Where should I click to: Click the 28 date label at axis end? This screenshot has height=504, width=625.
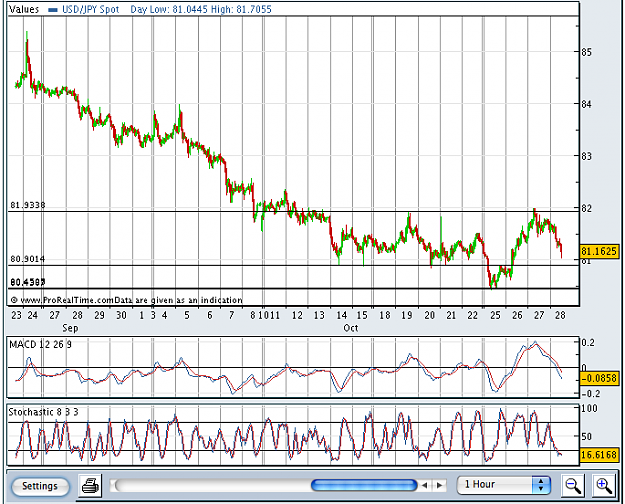tap(560, 315)
